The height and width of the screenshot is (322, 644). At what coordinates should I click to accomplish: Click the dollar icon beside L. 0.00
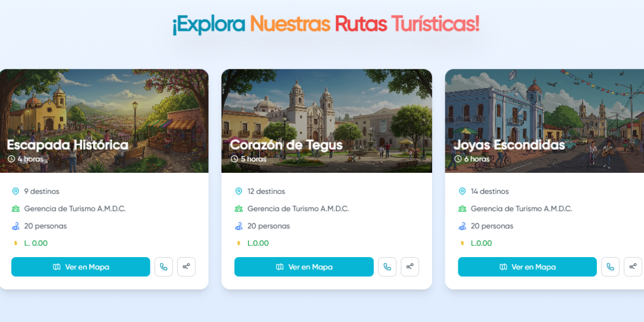[x=16, y=243]
